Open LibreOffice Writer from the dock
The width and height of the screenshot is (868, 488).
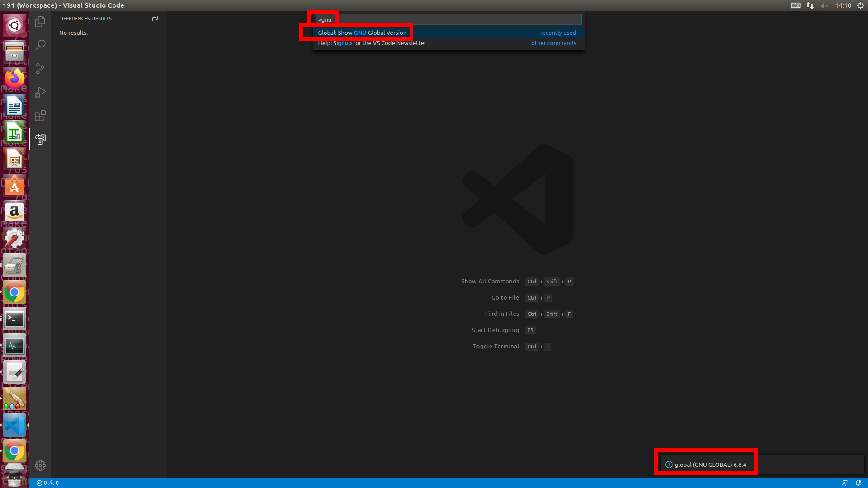pos(14,105)
